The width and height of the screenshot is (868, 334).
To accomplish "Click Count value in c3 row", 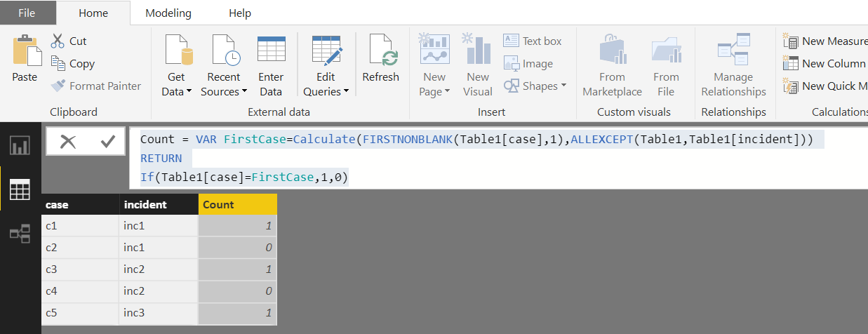I will (x=238, y=269).
